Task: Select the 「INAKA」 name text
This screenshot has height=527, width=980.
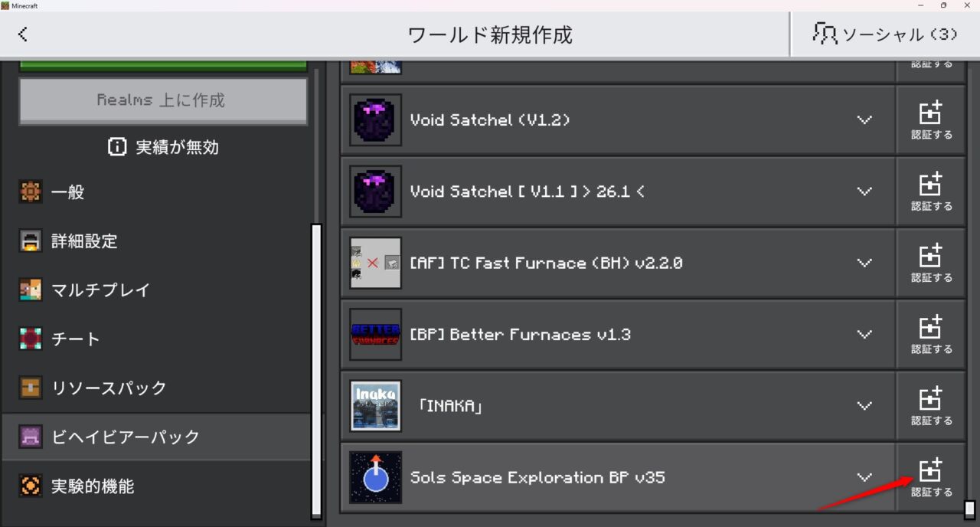Action: (x=450, y=406)
